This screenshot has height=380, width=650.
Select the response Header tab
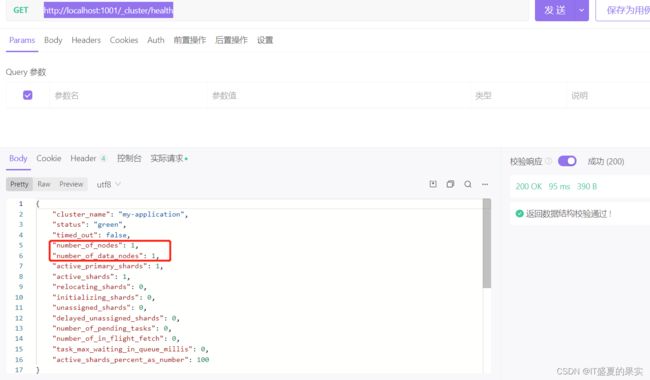88,158
